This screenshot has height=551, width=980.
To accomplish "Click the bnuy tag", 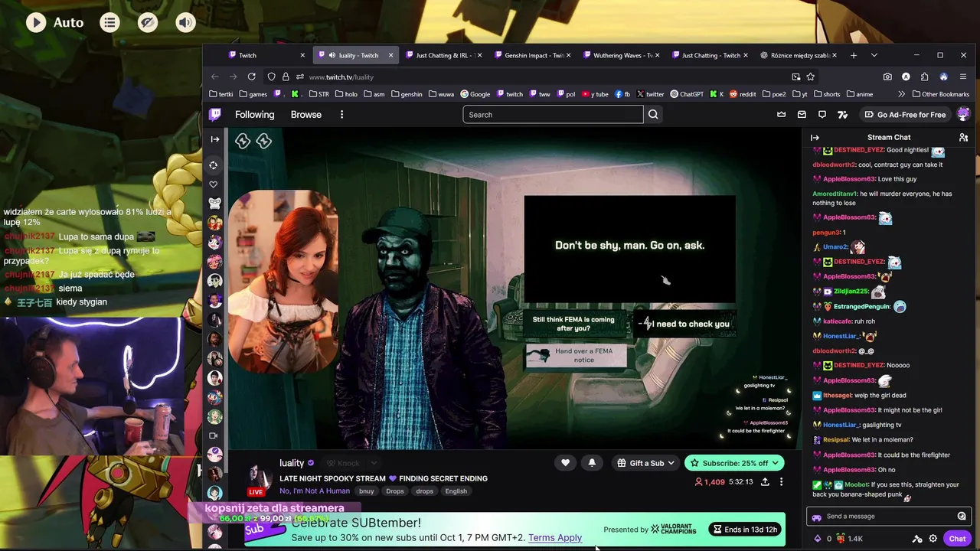I will click(x=367, y=491).
